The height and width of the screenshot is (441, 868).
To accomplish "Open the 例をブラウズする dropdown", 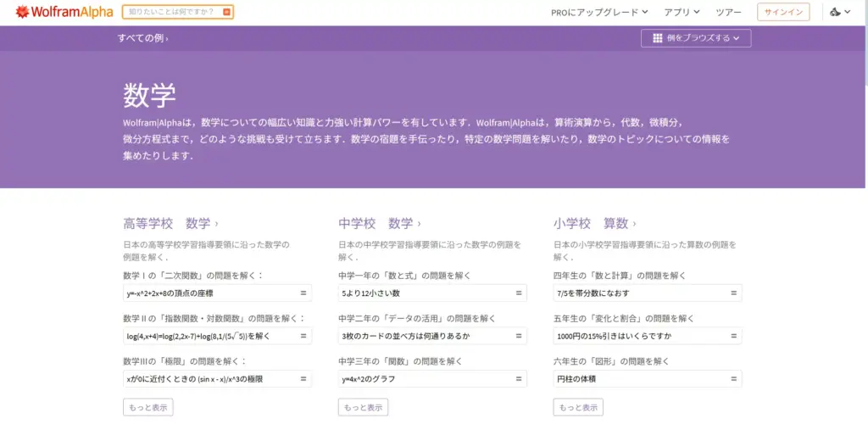I will pos(696,38).
